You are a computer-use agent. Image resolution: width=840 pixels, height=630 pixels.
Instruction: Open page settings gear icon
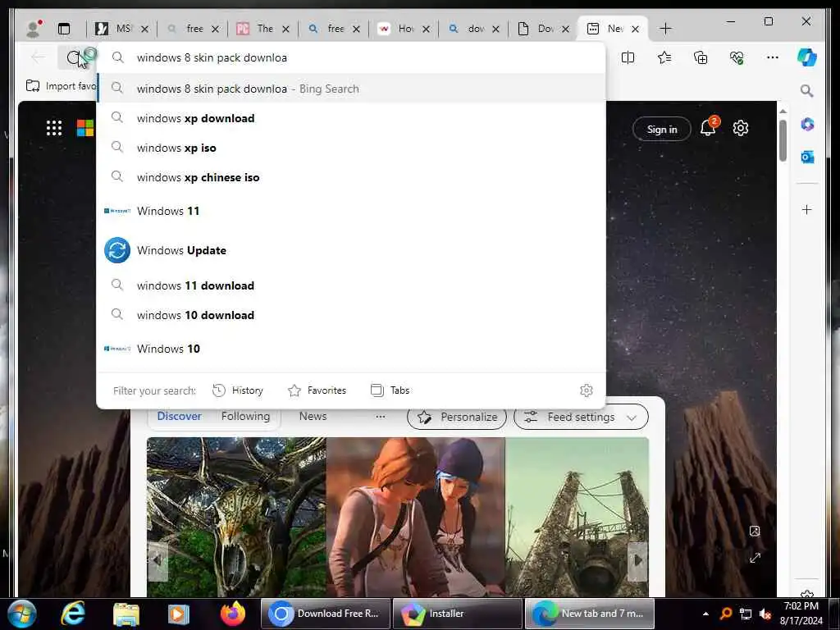coord(741,128)
